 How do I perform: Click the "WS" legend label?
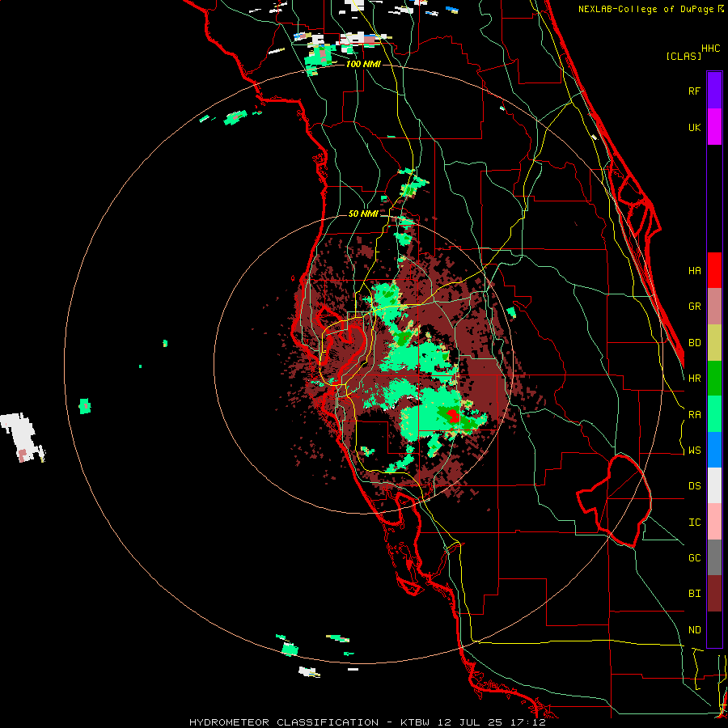tap(694, 451)
